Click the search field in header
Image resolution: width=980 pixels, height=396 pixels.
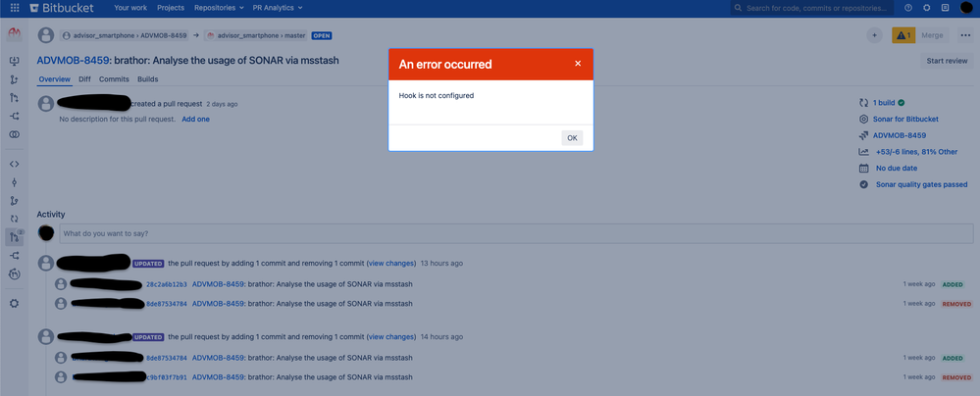812,8
